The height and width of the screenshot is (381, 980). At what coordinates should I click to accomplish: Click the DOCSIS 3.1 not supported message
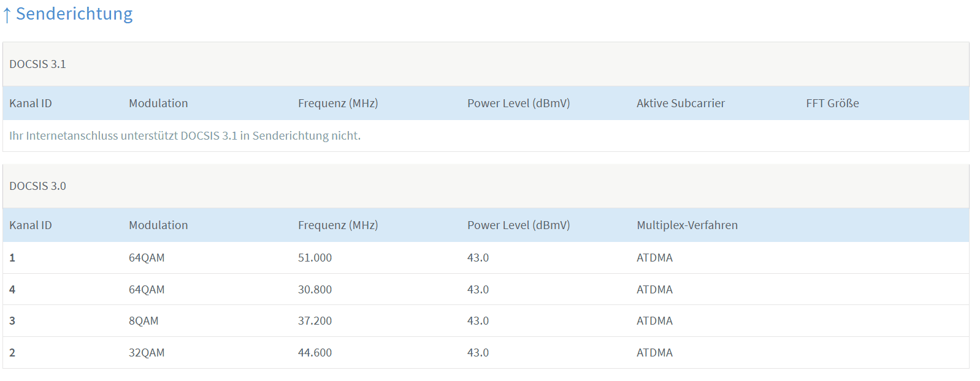[185, 136]
